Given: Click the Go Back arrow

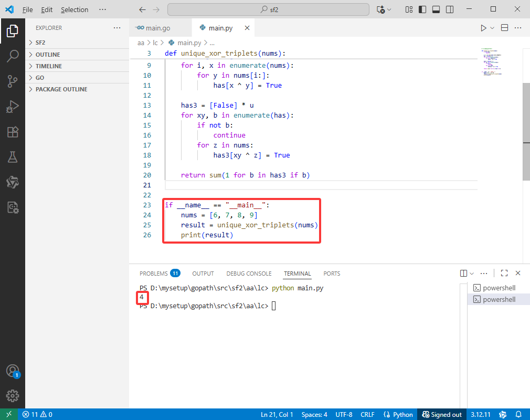Looking at the screenshot, I should click(x=142, y=9).
